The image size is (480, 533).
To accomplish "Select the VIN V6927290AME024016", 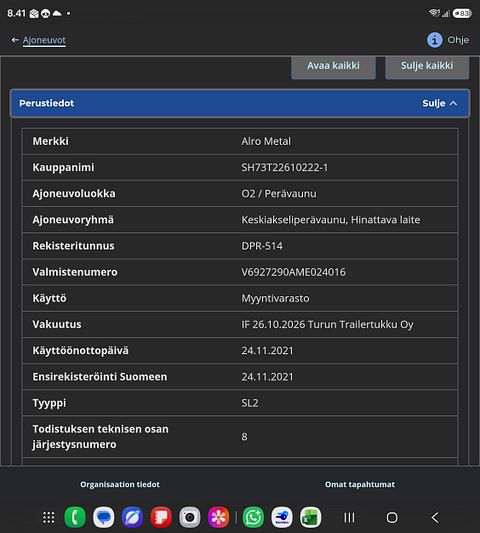I will click(293, 272).
